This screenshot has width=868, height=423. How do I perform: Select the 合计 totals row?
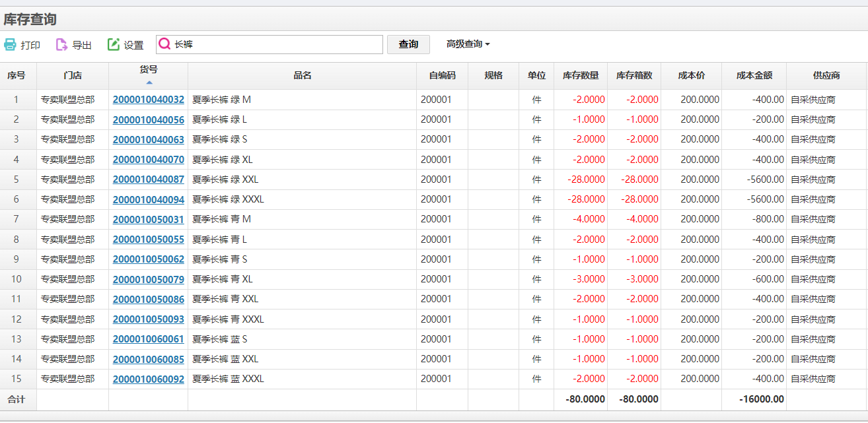tap(16, 399)
